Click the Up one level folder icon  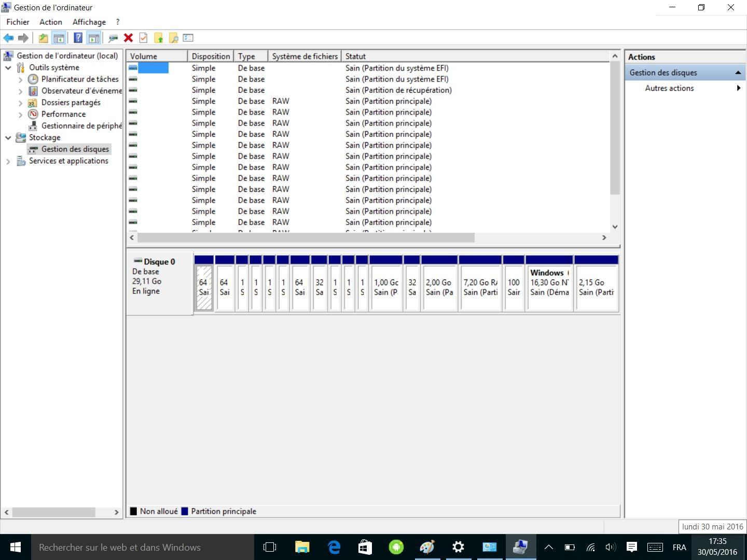coord(44,38)
